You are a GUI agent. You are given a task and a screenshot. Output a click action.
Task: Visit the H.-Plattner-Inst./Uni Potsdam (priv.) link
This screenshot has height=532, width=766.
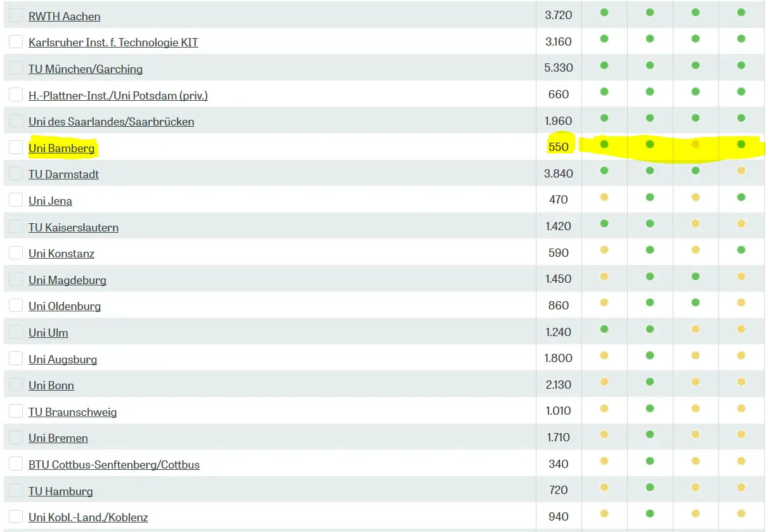click(118, 95)
